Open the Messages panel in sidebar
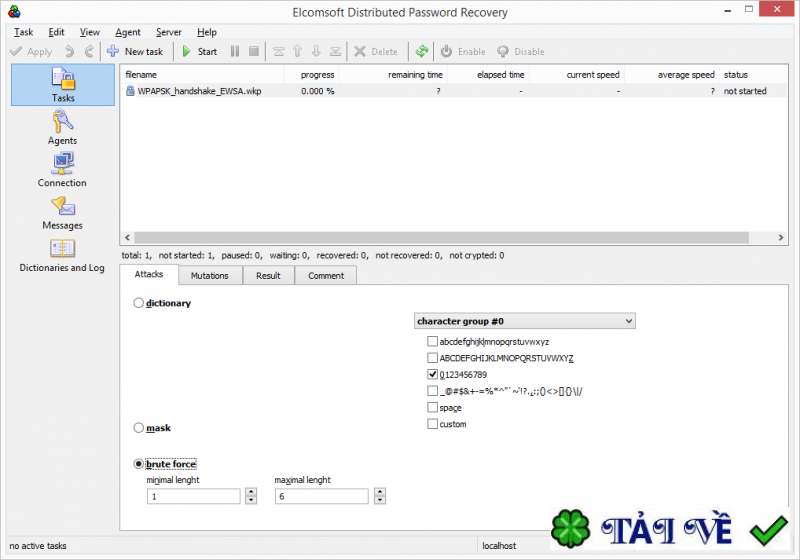The width and height of the screenshot is (800, 560). click(63, 213)
